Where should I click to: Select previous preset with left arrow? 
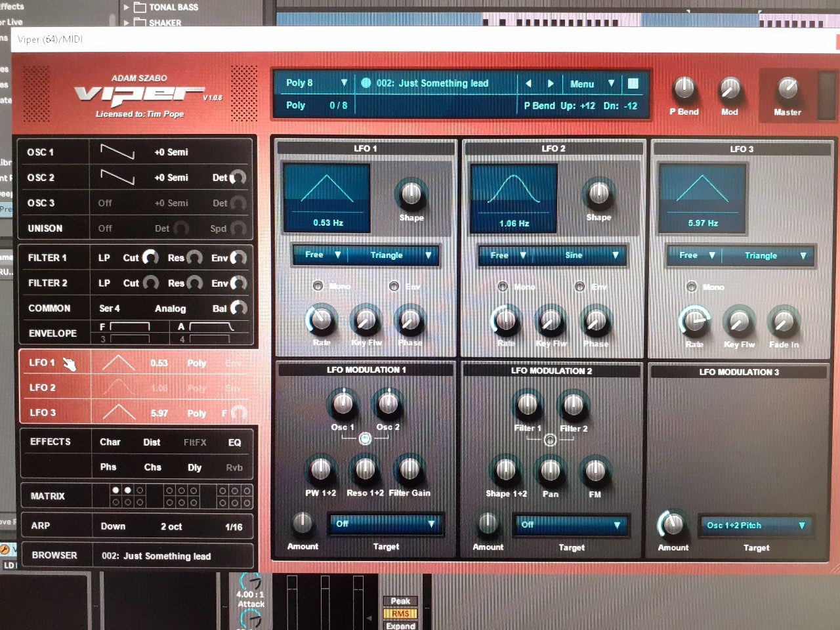tap(528, 83)
